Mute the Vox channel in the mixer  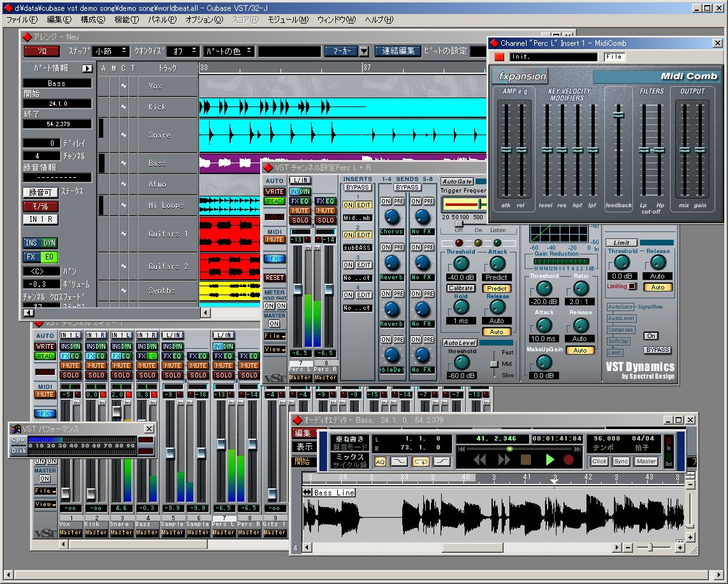click(x=71, y=365)
